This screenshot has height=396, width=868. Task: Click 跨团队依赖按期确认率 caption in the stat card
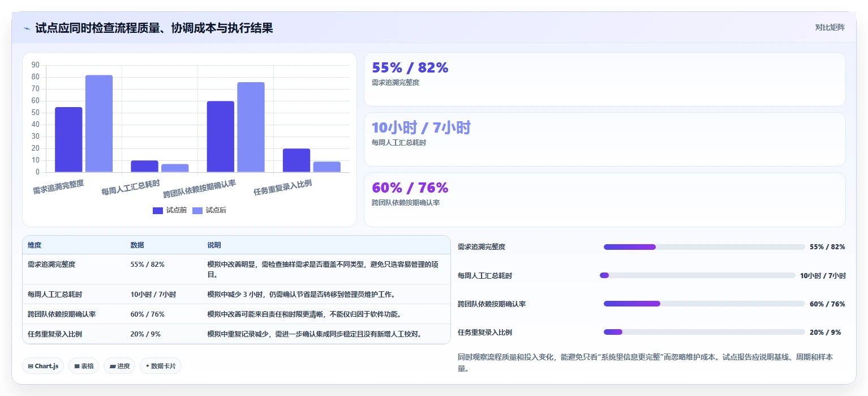[x=406, y=203]
